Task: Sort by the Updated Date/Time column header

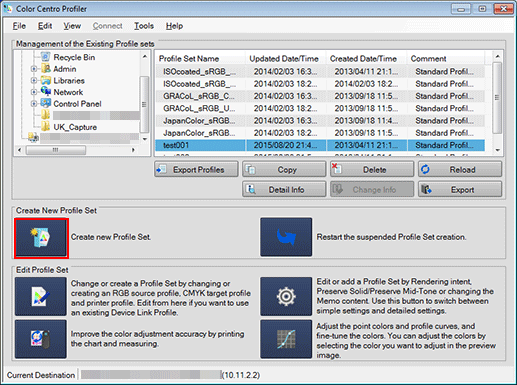Action: point(286,59)
